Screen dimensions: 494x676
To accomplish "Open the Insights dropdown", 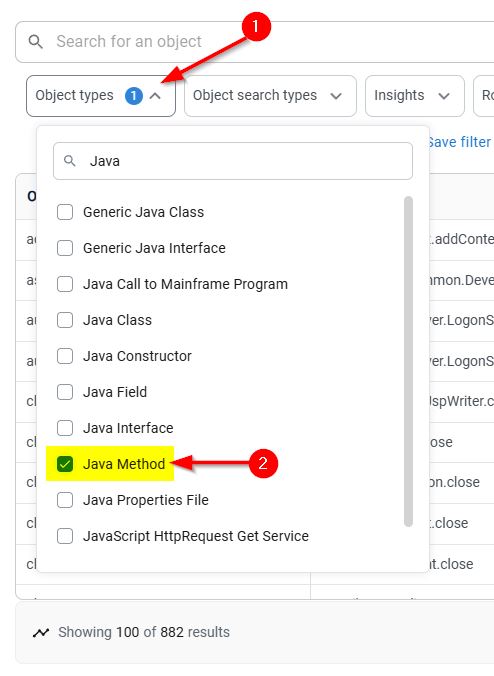I will (415, 96).
